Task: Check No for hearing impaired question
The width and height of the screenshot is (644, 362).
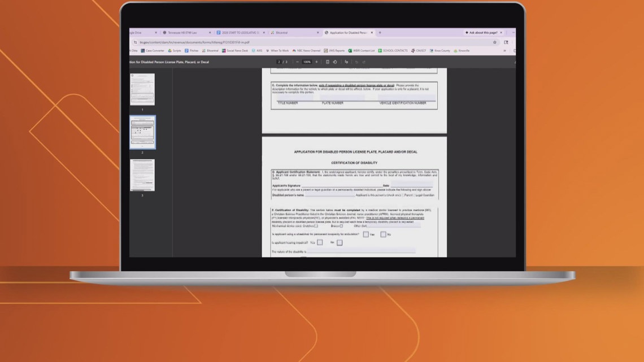Action: click(x=340, y=243)
